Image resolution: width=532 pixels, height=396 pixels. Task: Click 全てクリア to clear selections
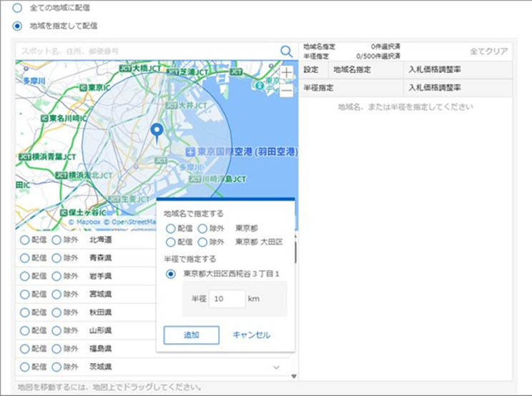488,51
